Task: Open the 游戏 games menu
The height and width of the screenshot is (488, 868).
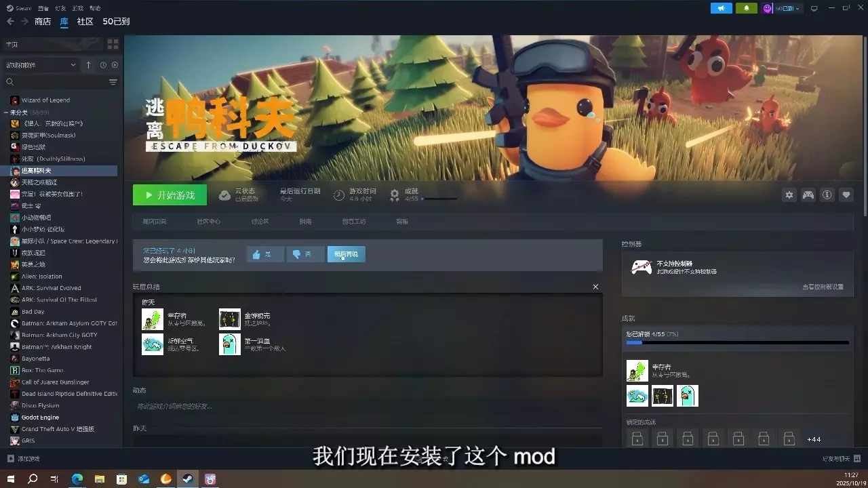Action: (x=77, y=8)
